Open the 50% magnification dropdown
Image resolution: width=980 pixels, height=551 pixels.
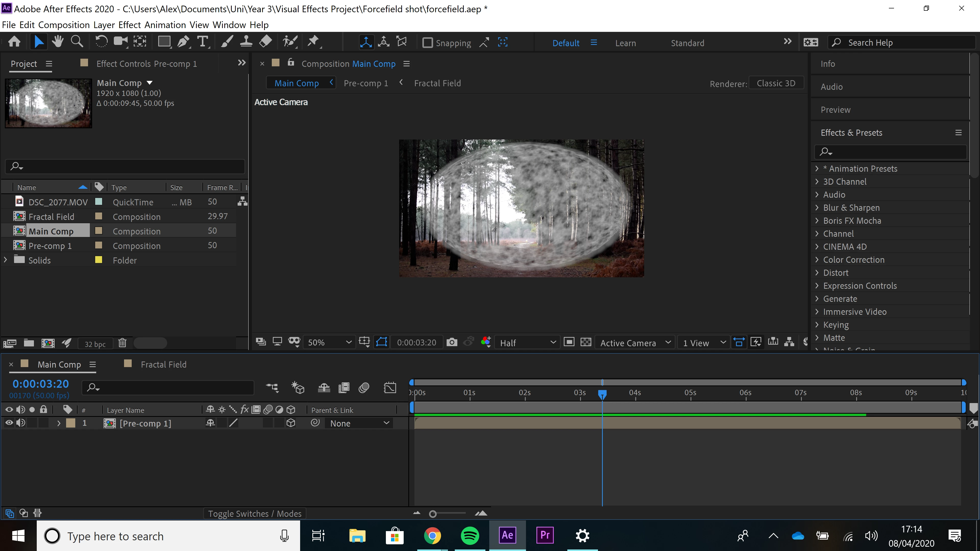(329, 343)
